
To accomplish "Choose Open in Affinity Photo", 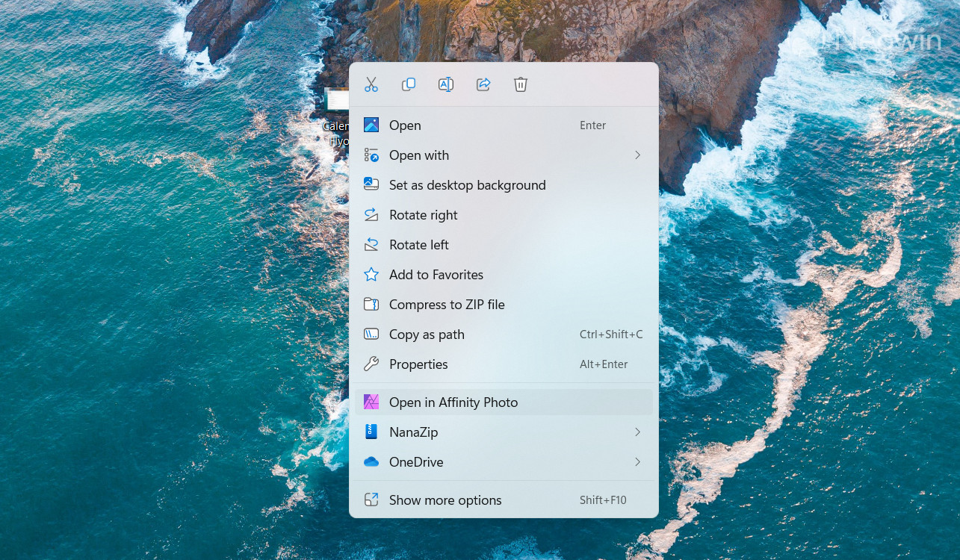I will pos(504,402).
